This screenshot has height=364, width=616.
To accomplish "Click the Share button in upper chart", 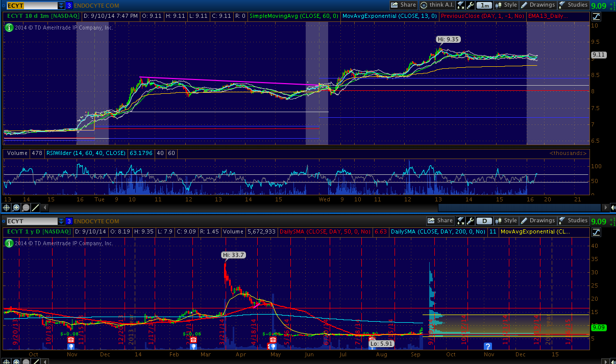I will coord(404,5).
